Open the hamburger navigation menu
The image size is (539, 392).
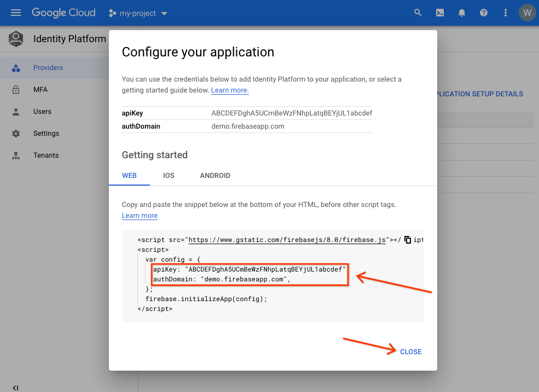(x=15, y=13)
